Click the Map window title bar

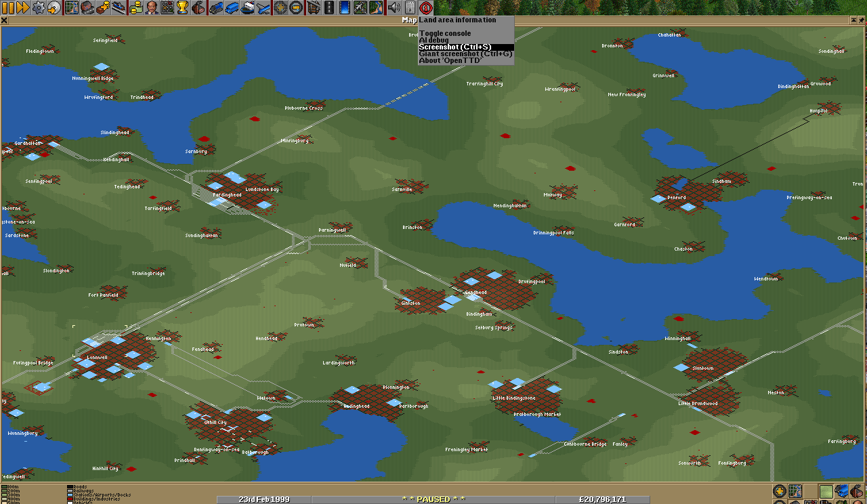pos(429,20)
